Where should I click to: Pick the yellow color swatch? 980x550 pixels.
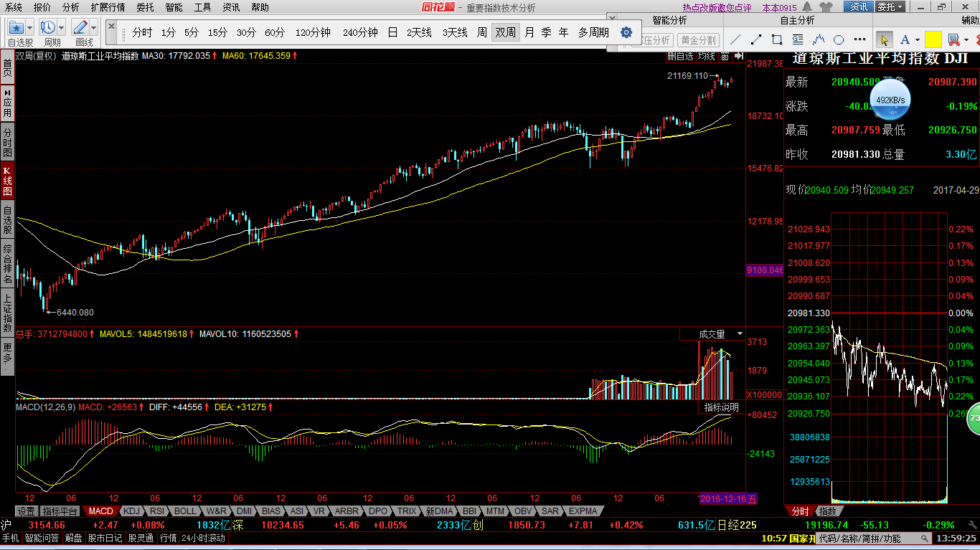[x=933, y=39]
